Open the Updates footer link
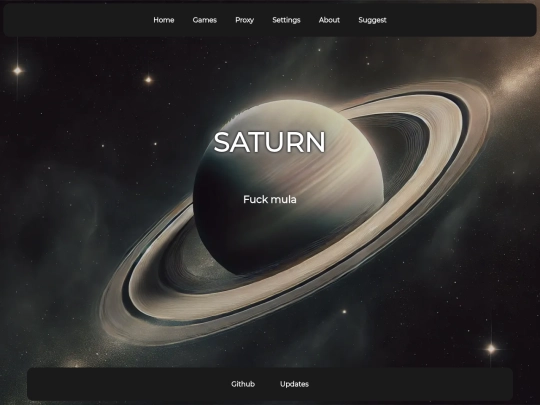The width and height of the screenshot is (540, 405). pyautogui.click(x=294, y=384)
